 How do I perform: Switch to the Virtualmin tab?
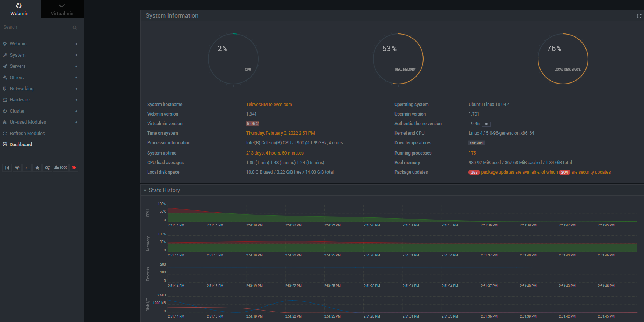62,9
